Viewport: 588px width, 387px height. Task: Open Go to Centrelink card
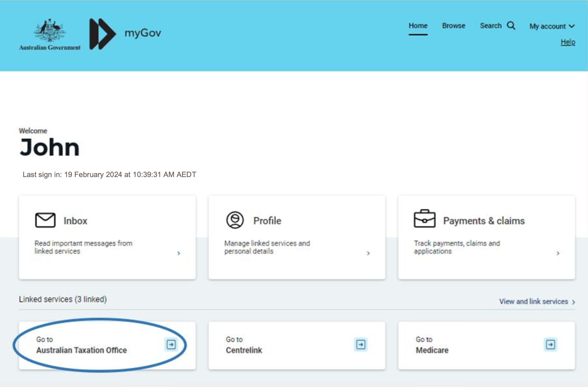[x=296, y=345]
